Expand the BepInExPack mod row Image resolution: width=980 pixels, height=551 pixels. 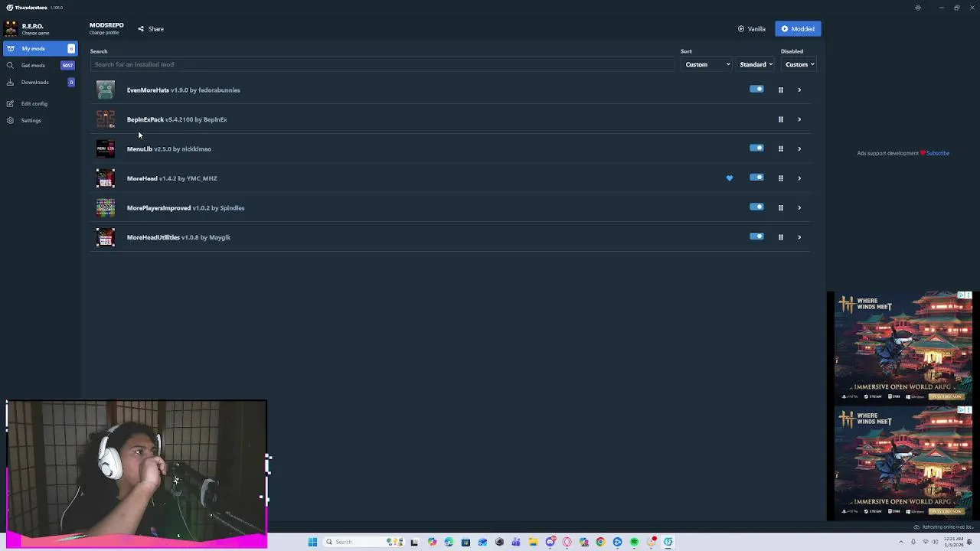click(799, 119)
